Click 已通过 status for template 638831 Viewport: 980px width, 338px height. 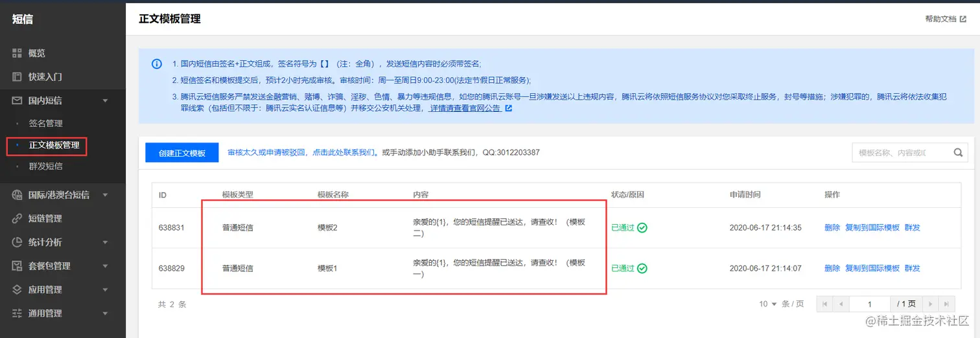623,228
